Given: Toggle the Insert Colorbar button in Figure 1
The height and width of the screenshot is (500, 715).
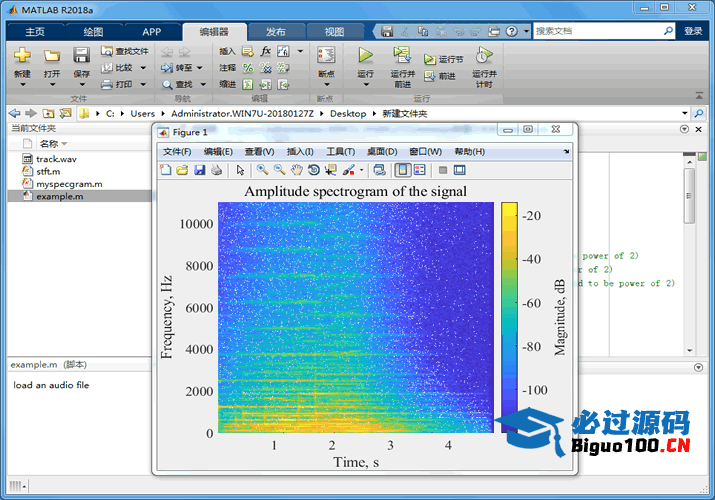Looking at the screenshot, I should [x=403, y=170].
